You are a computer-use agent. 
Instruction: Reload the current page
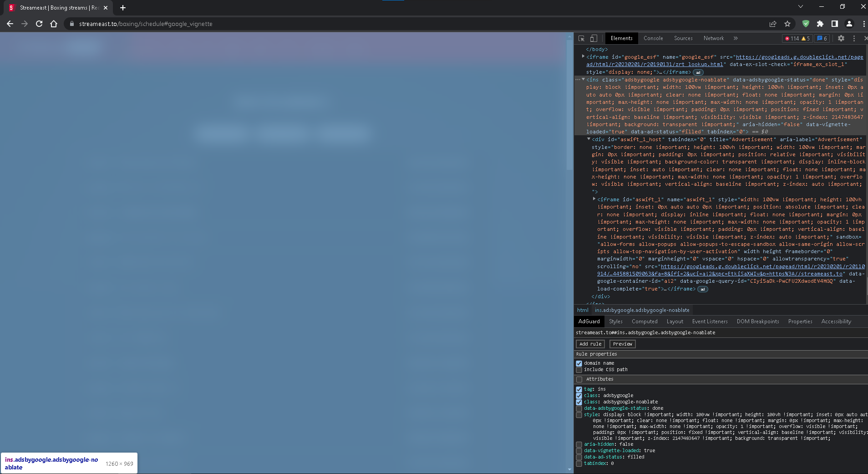39,24
